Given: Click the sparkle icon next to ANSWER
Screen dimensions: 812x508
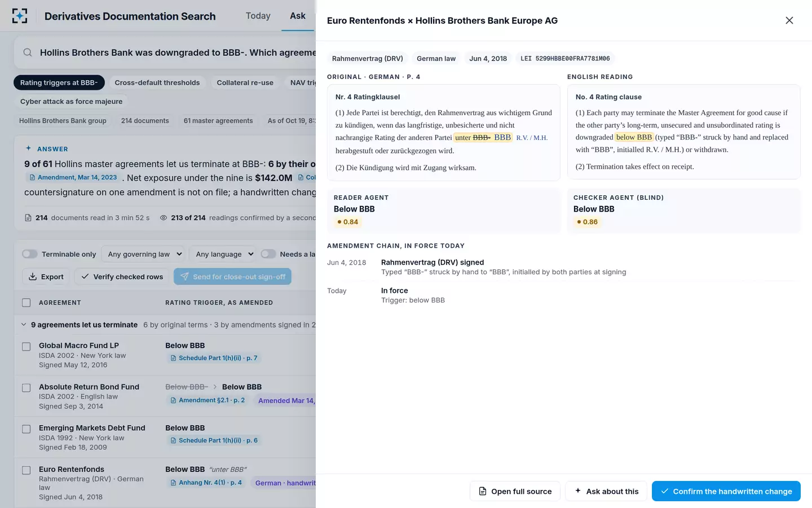Looking at the screenshot, I should tap(29, 148).
